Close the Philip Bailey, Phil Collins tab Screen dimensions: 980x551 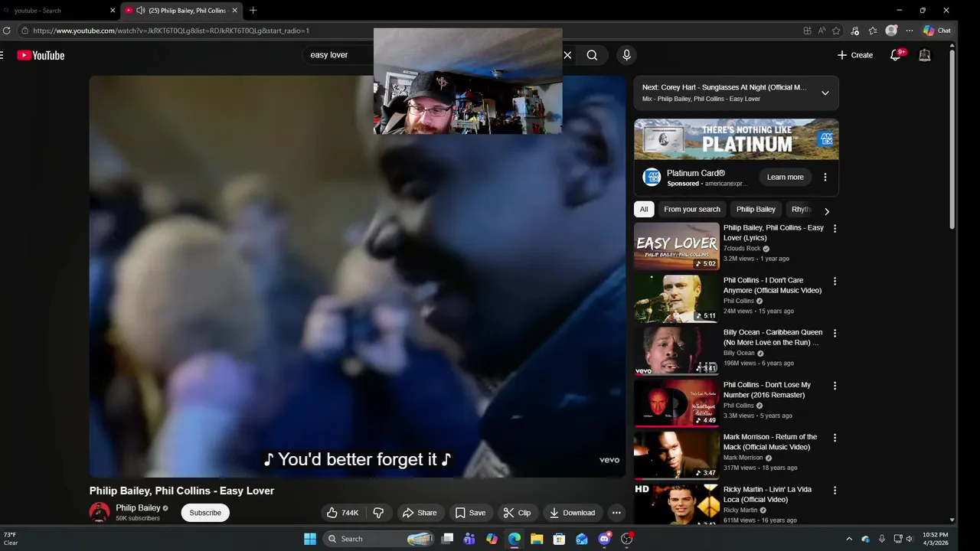point(235,10)
